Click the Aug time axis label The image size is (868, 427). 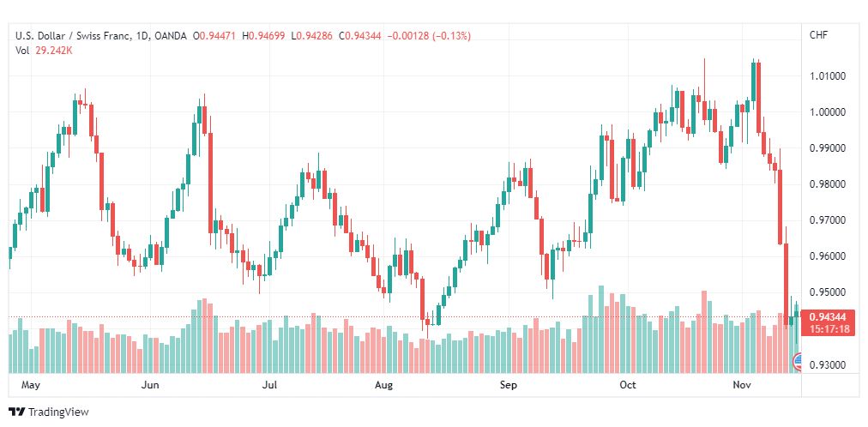[x=383, y=385]
